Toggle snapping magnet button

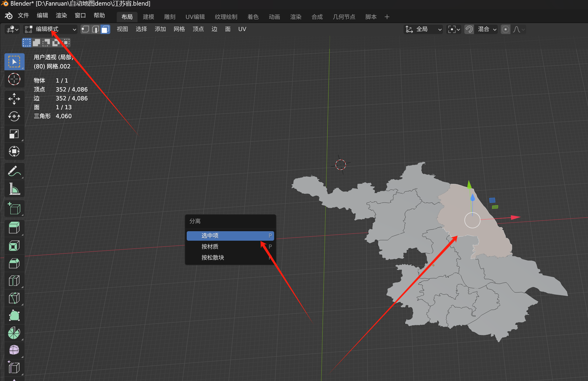tap(469, 29)
